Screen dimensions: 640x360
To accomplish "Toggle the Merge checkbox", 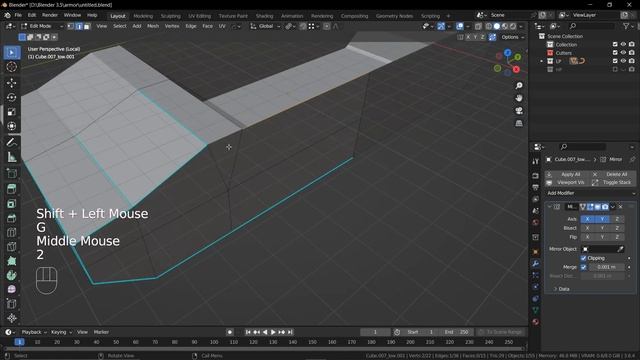I will point(583,267).
